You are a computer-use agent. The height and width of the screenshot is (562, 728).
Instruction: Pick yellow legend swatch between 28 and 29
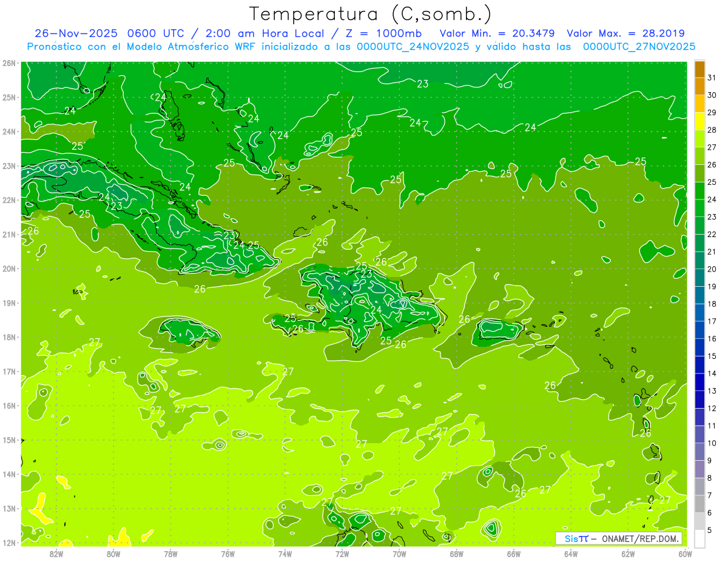(699, 121)
